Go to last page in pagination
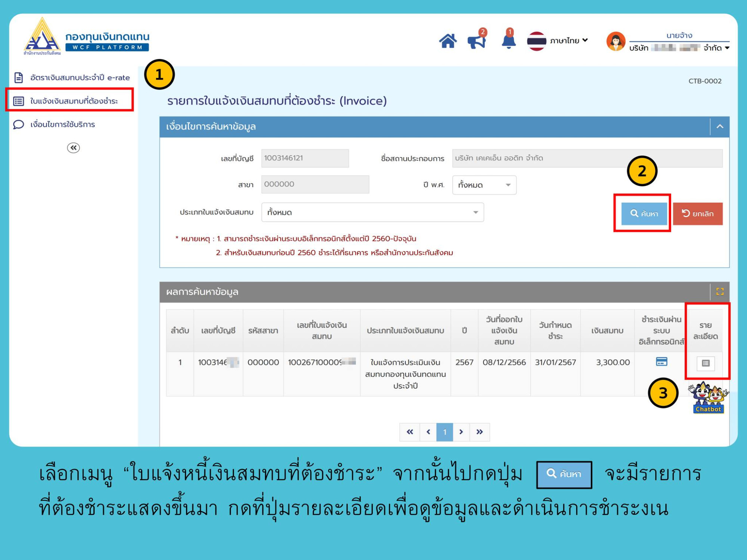Image resolution: width=747 pixels, height=560 pixels. (x=480, y=432)
